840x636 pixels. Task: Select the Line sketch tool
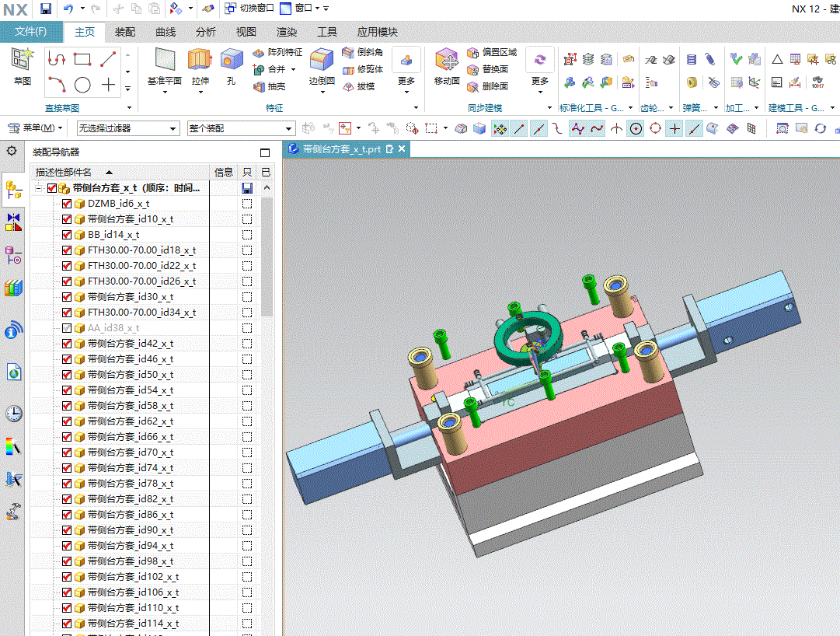(x=108, y=58)
